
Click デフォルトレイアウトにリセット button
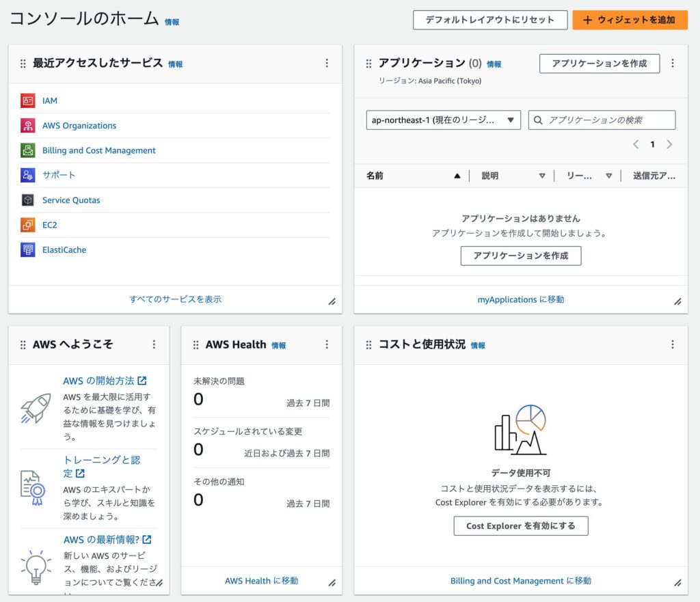(x=489, y=20)
